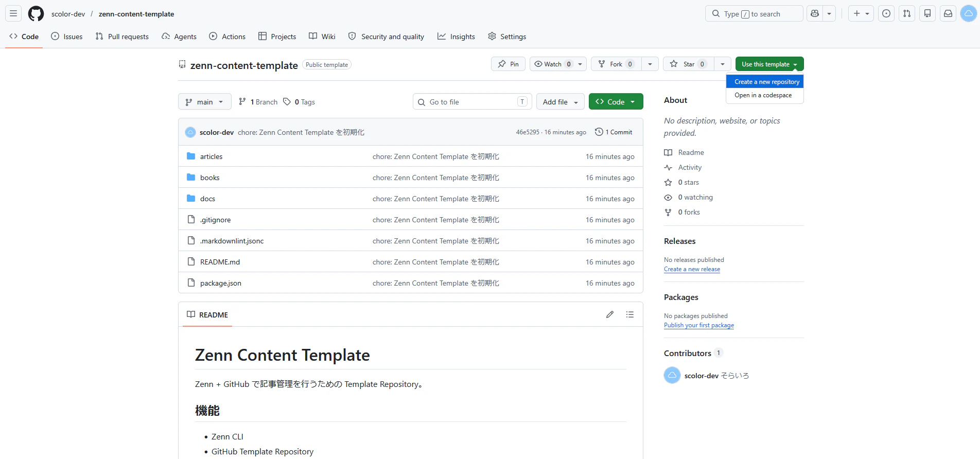Open the global navigation hamburger menu
Viewport: 980px width, 459px height.
[13, 13]
